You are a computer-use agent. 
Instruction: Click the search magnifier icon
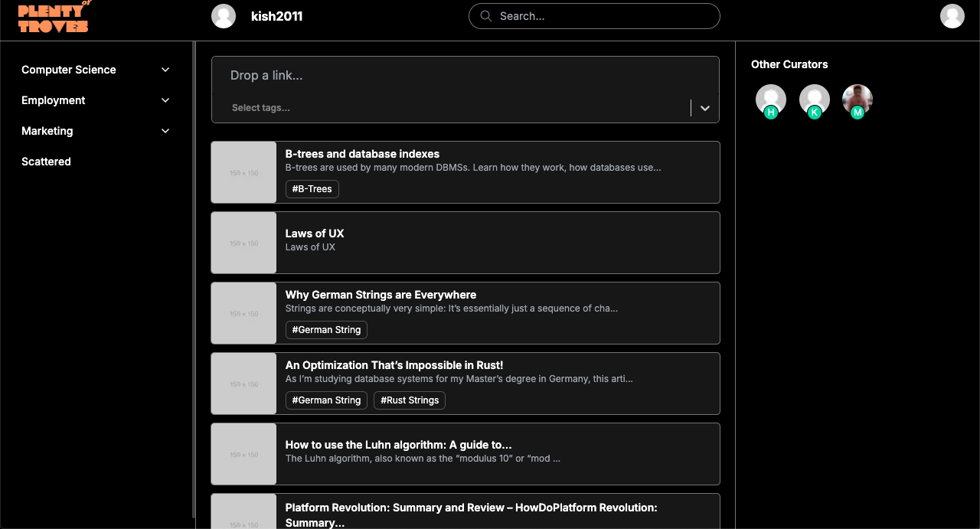pyautogui.click(x=485, y=16)
